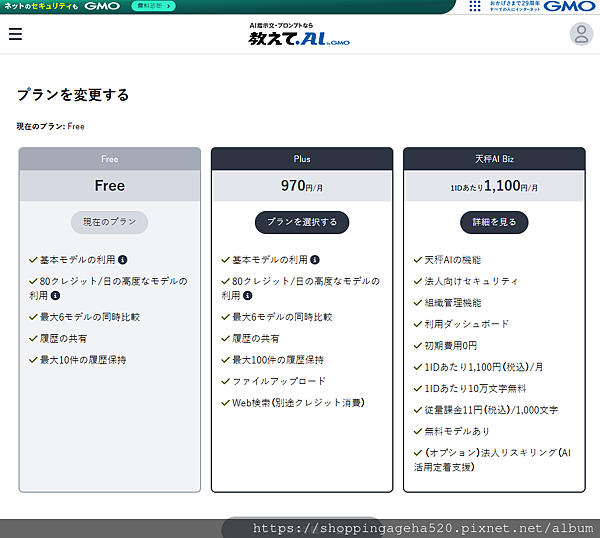Image resolution: width=600 pixels, height=538 pixels.
Task: Click 無料モデルあり feature text
Action: pyautogui.click(x=457, y=432)
